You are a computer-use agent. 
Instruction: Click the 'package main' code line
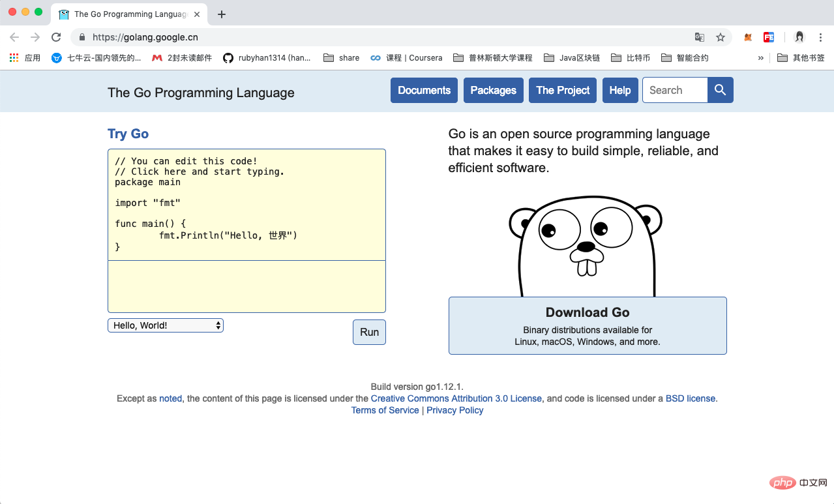(x=147, y=182)
